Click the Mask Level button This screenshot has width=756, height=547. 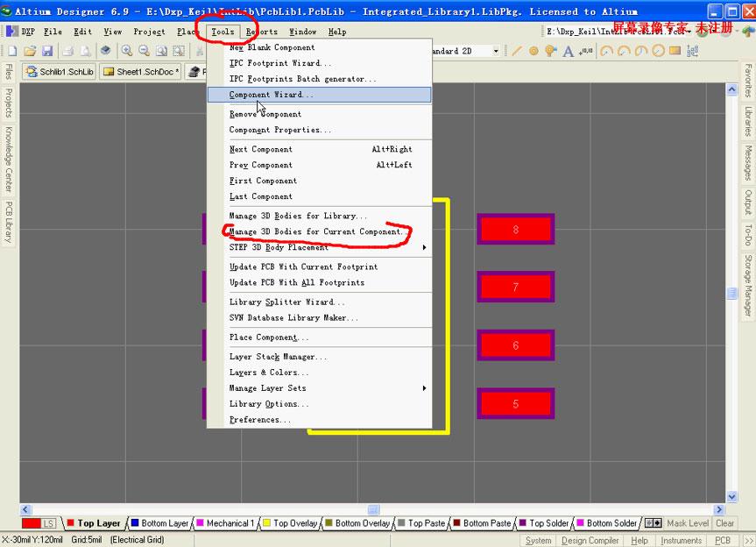(688, 523)
